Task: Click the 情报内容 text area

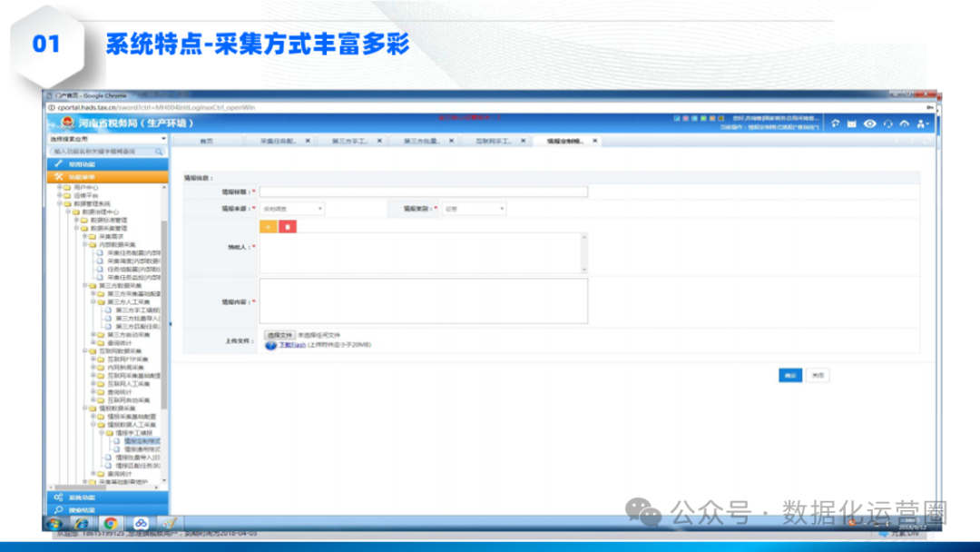Action: pyautogui.click(x=424, y=301)
